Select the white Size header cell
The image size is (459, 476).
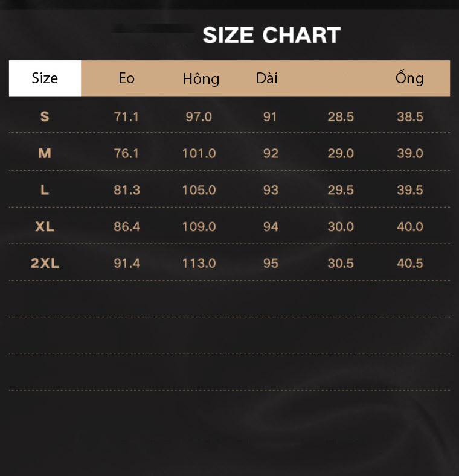point(45,78)
